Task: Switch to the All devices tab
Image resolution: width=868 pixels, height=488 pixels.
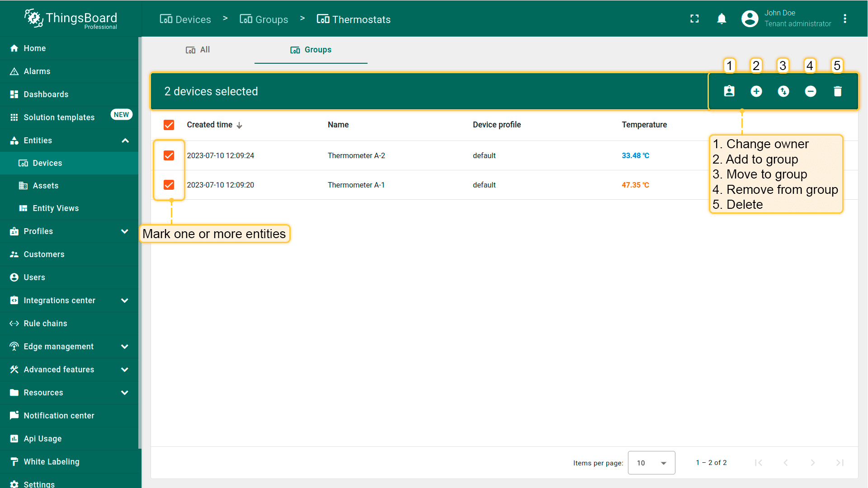Action: click(x=198, y=50)
